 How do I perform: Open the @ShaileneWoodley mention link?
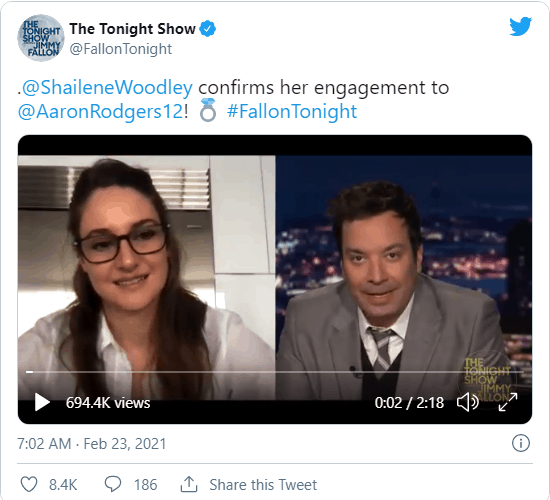coord(107,87)
